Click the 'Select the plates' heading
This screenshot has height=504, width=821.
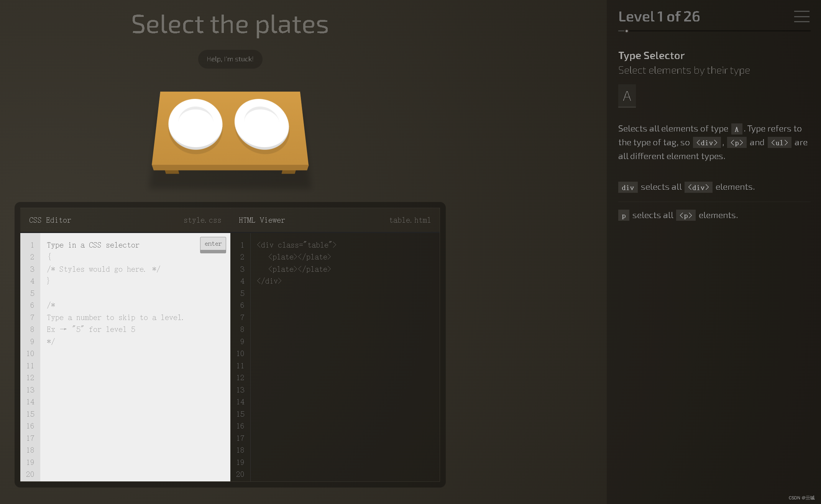[x=230, y=25]
